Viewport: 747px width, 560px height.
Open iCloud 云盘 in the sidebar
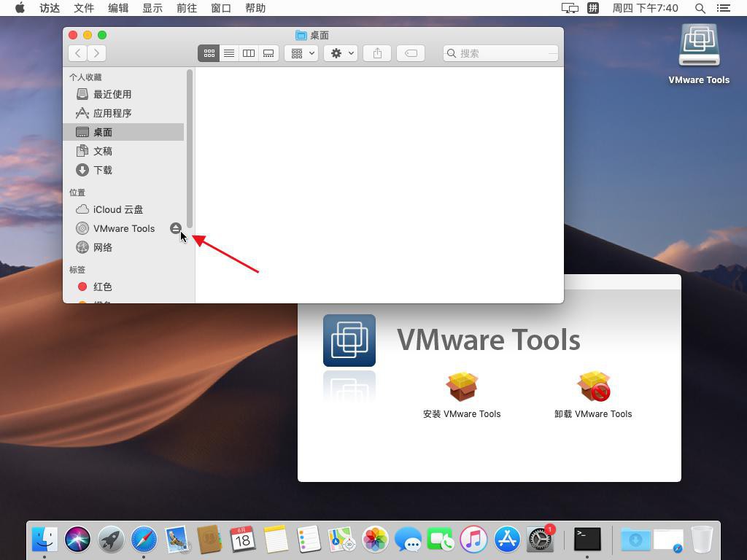(123, 209)
